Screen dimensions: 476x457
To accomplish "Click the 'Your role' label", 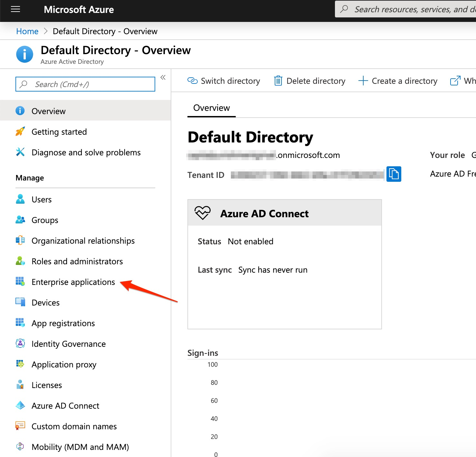I will click(x=447, y=155).
